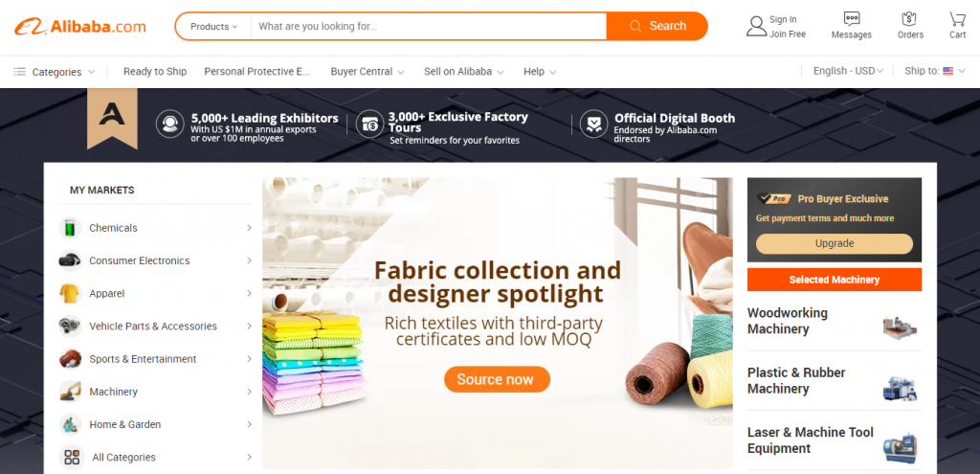The image size is (980, 474).
Task: Select the Apparel yellow shirt icon
Action: point(71,293)
